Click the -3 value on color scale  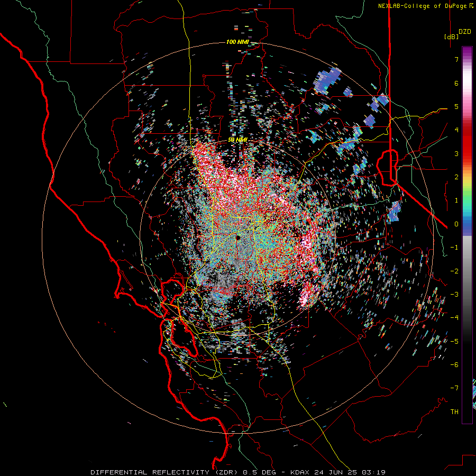pos(454,294)
